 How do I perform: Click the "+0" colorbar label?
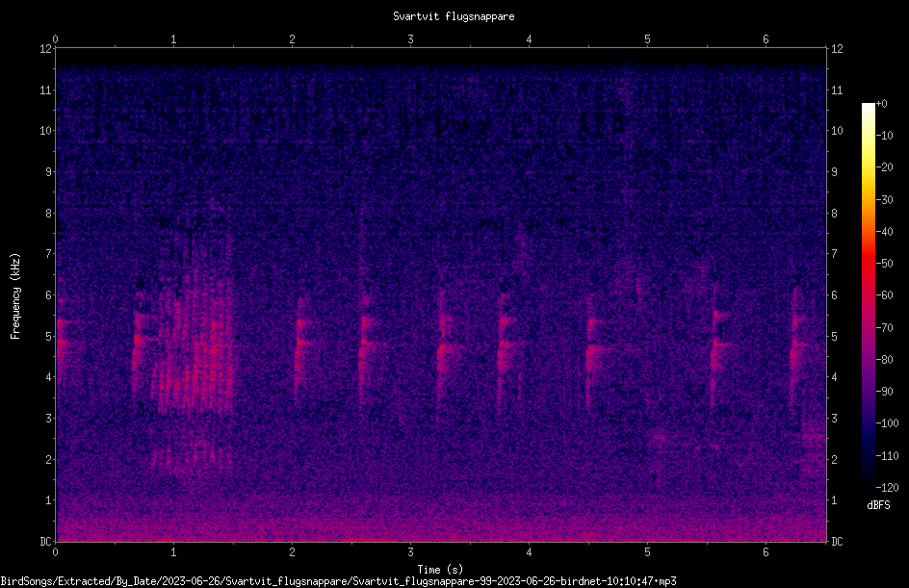882,104
